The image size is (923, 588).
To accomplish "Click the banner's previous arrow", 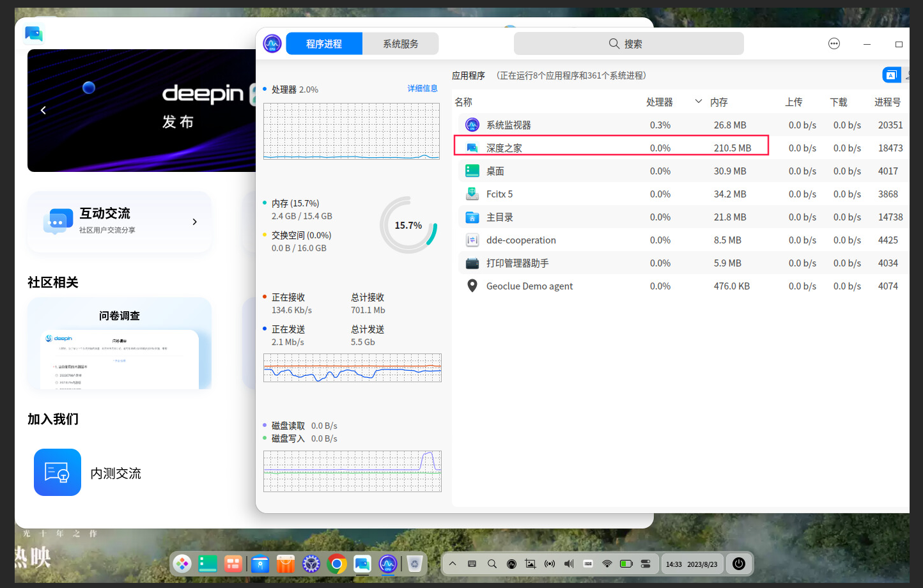I will click(x=43, y=110).
